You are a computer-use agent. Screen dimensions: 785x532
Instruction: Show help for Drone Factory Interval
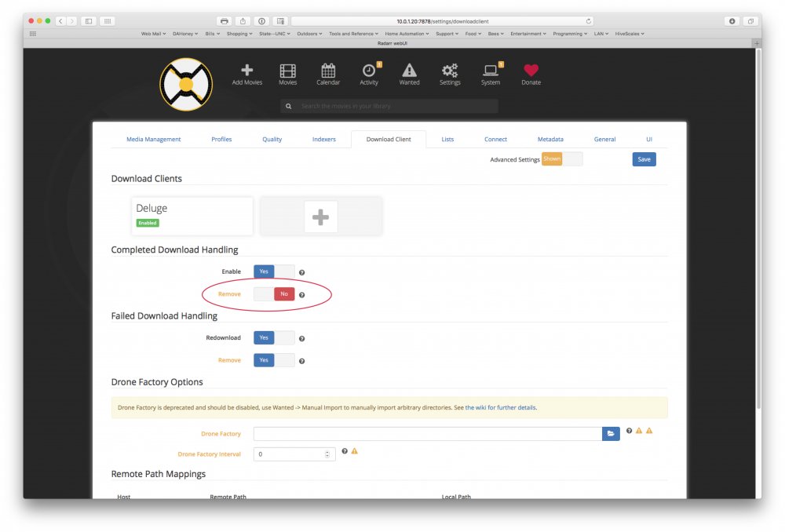coord(345,451)
